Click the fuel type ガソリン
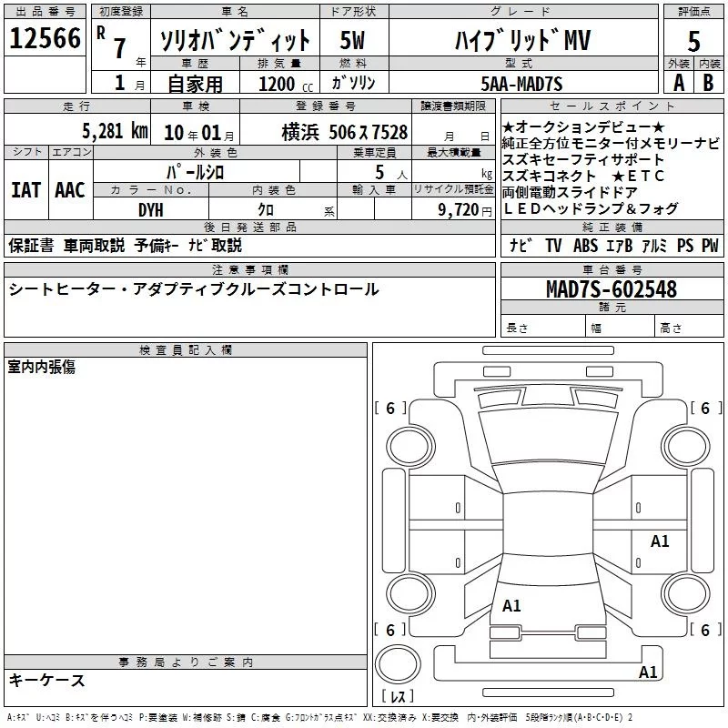Screen dimensions: 728x728 click(353, 83)
